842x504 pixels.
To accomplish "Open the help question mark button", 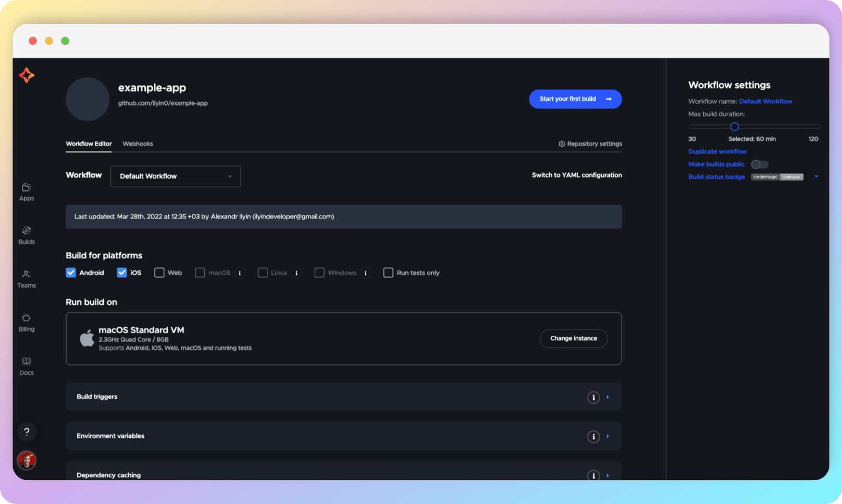I will pos(27,431).
